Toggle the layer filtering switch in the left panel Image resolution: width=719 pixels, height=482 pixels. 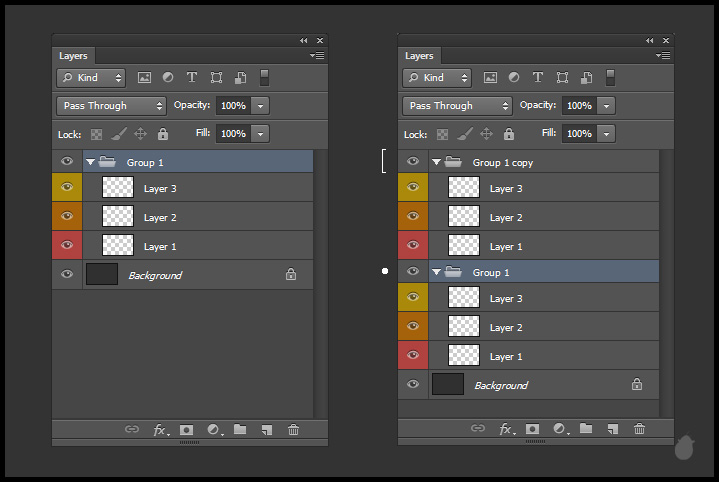(265, 77)
